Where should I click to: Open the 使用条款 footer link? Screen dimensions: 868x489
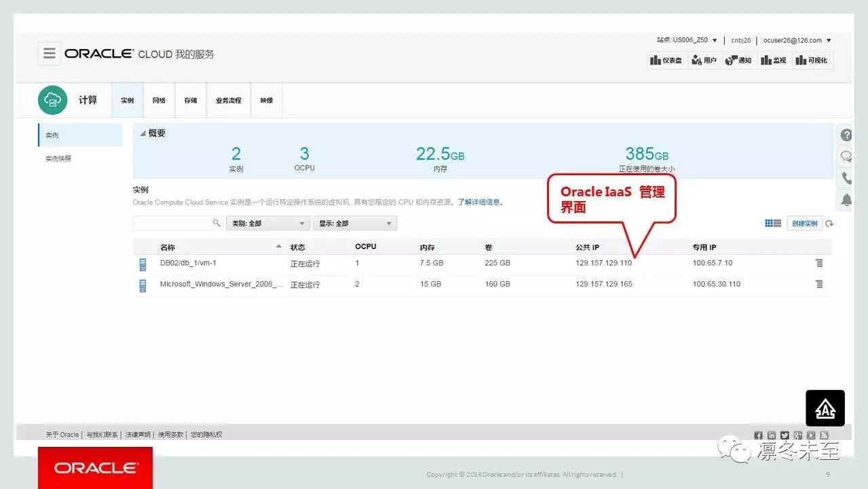point(170,435)
